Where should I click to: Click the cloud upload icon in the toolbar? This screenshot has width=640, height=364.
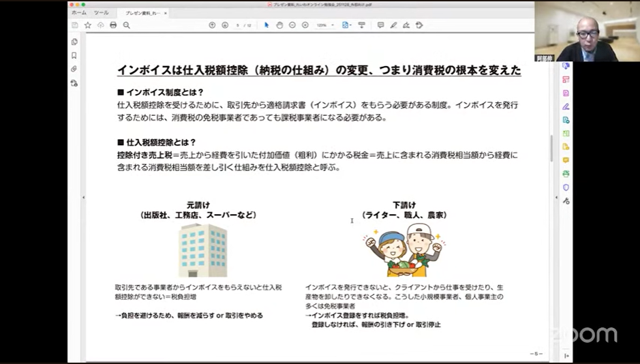[x=100, y=25]
